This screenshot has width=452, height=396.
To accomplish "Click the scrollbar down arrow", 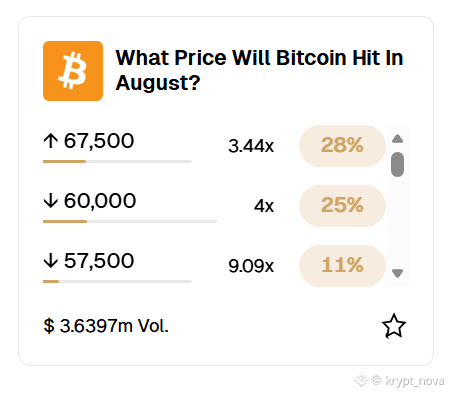I will pos(397,273).
